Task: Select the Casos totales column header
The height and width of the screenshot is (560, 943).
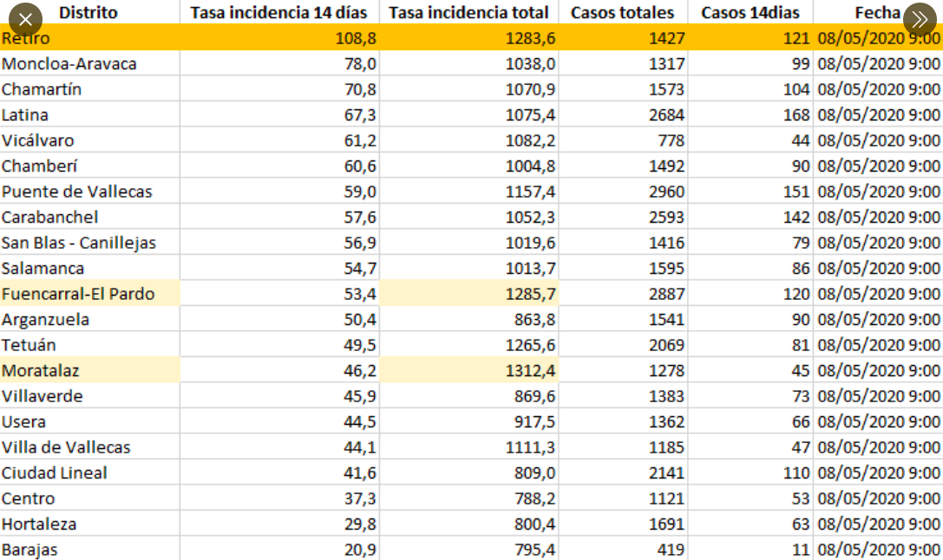Action: click(x=623, y=12)
